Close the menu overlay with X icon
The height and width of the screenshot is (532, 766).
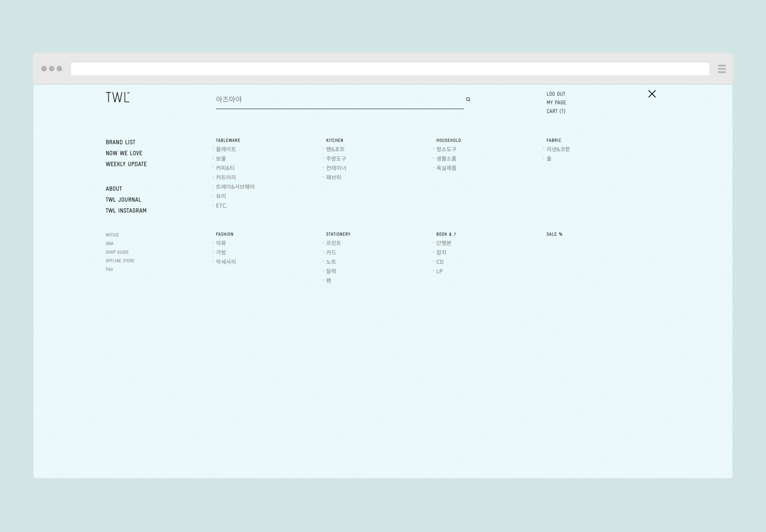point(651,94)
